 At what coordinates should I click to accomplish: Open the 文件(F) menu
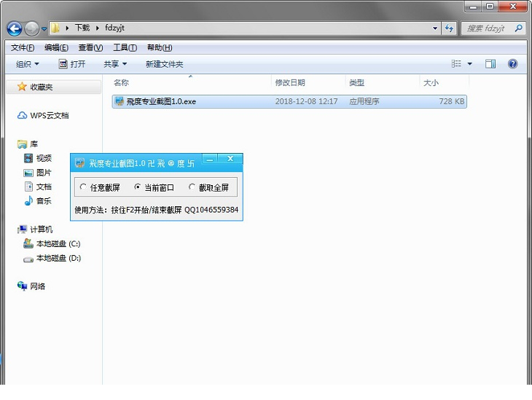tap(23, 48)
